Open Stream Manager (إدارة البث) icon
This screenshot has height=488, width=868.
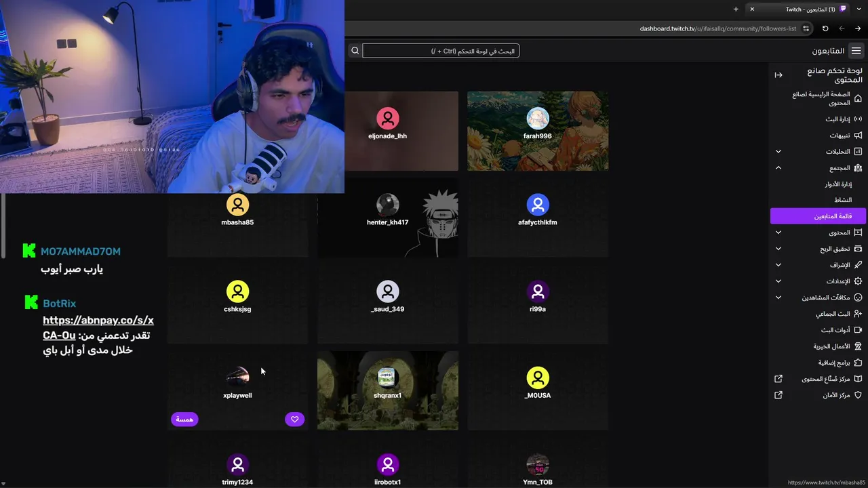[858, 119]
